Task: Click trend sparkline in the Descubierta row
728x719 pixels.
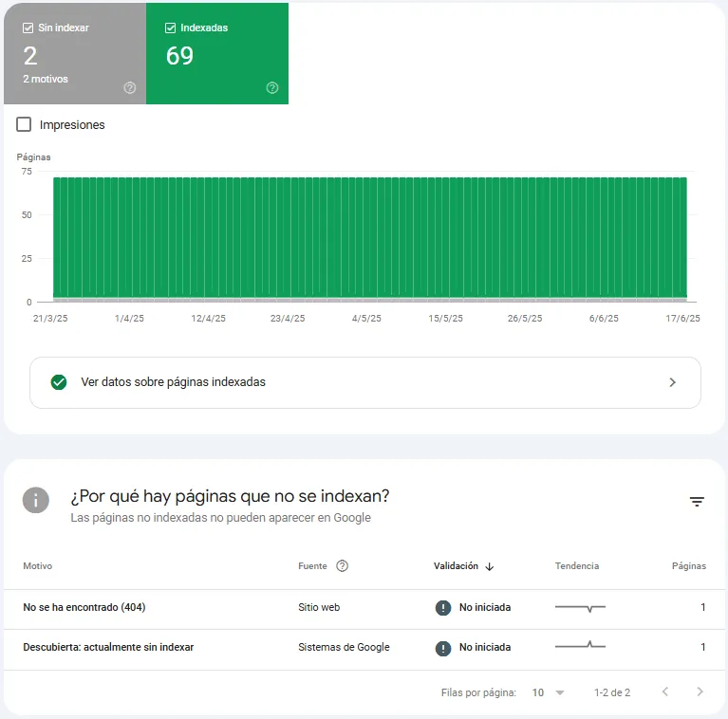Action: pos(580,645)
